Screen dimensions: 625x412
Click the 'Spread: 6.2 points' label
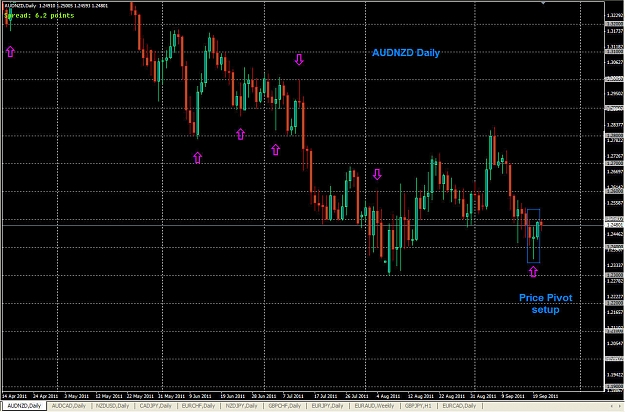[x=39, y=16]
